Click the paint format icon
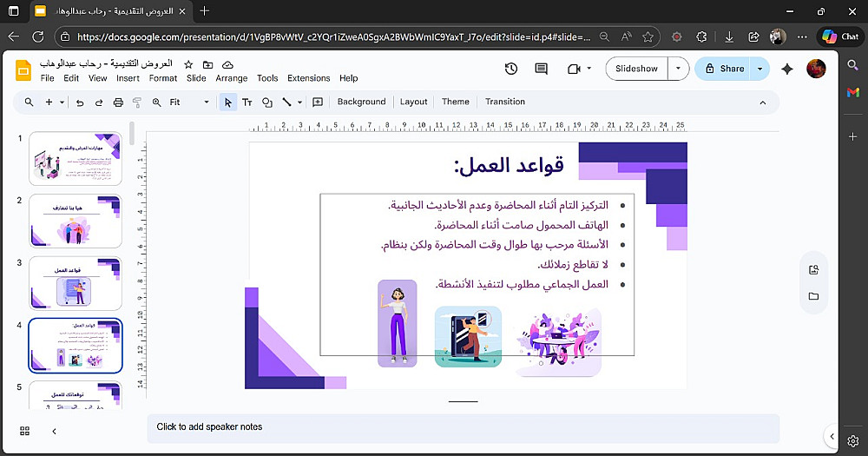The width and height of the screenshot is (868, 456). click(137, 102)
